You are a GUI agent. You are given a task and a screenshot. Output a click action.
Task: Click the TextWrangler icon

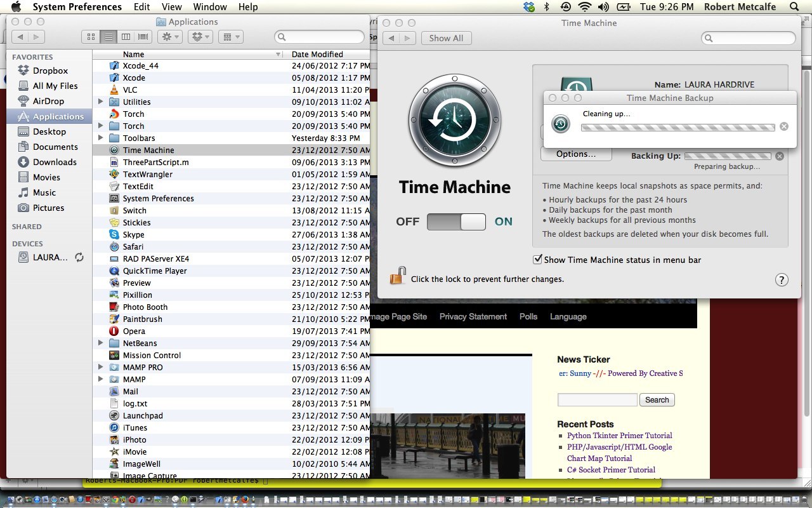click(114, 174)
